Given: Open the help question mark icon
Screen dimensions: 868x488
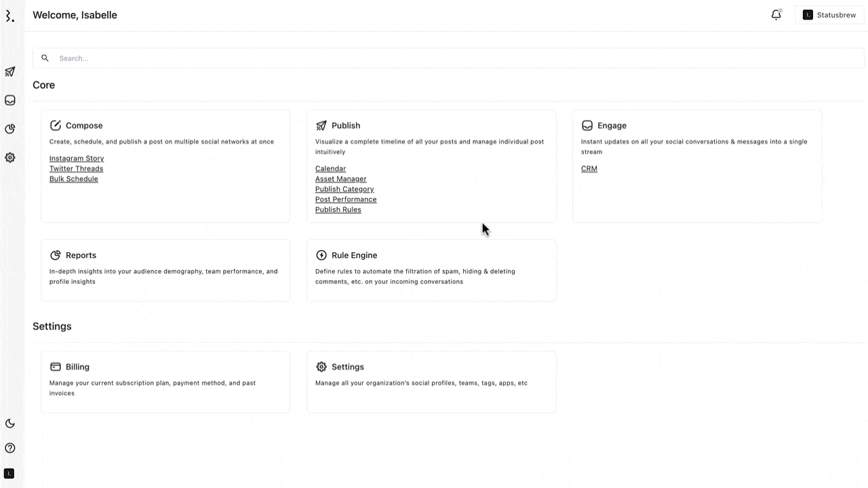Looking at the screenshot, I should (10, 448).
